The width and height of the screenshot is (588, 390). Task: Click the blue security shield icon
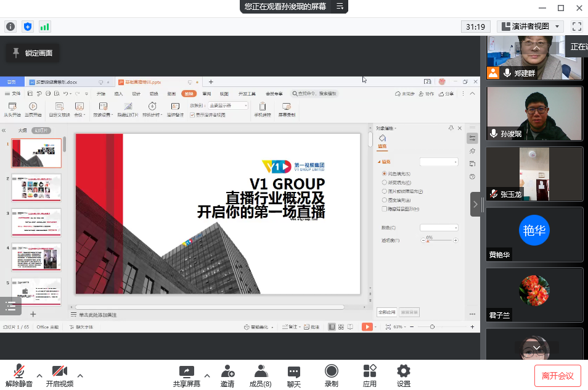[x=28, y=27]
